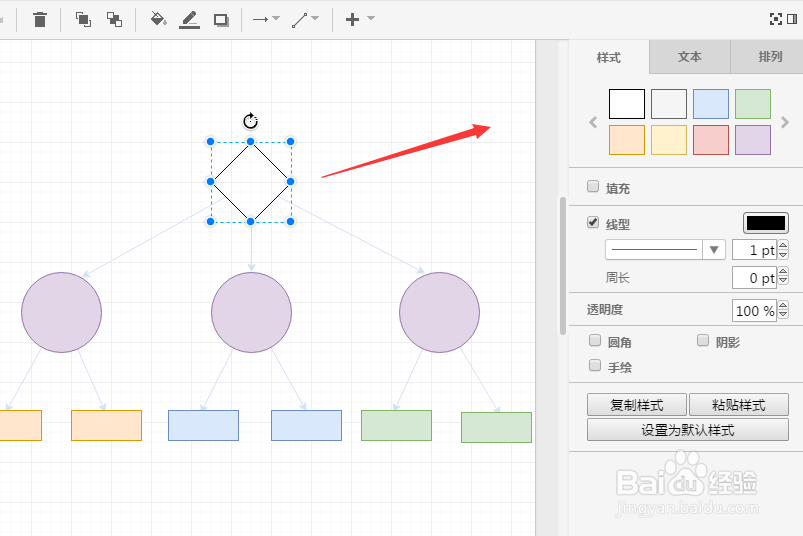Uncheck the 线型 line checkbox
The height and width of the screenshot is (536, 803).
[593, 222]
